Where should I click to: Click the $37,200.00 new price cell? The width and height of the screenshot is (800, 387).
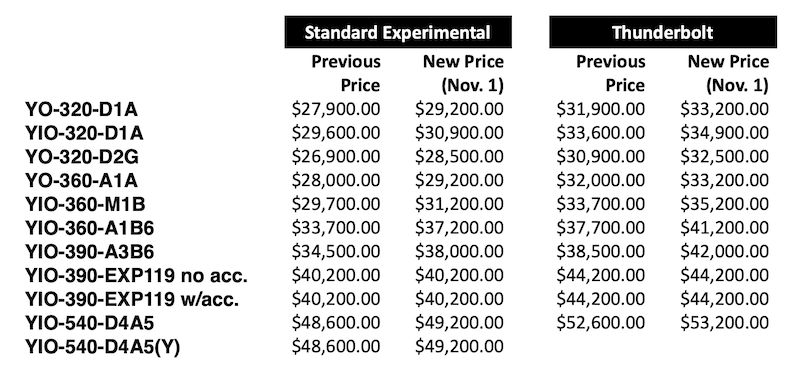click(459, 228)
